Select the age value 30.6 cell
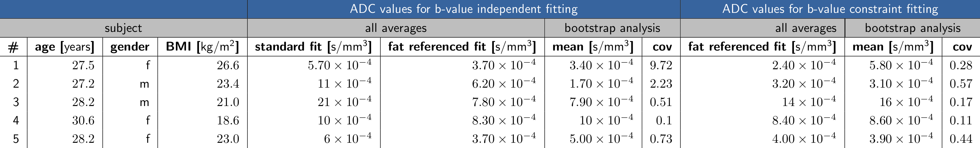The width and height of the screenshot is (980, 148). pos(83,121)
